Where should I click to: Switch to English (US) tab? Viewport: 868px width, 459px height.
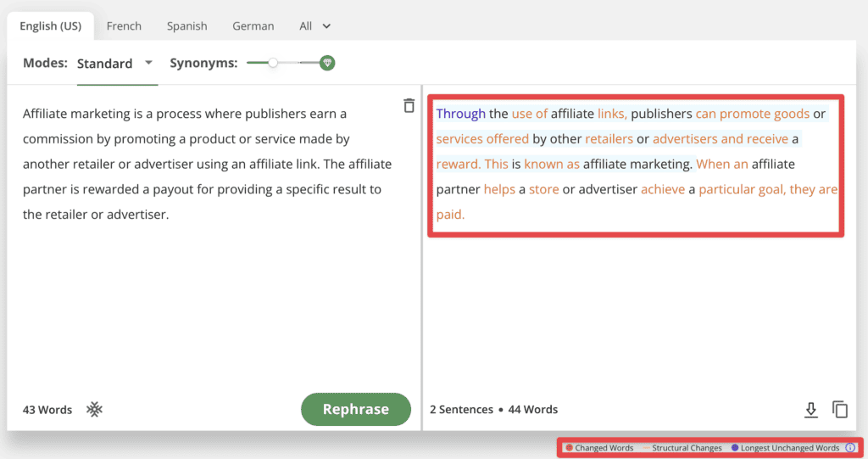(50, 26)
